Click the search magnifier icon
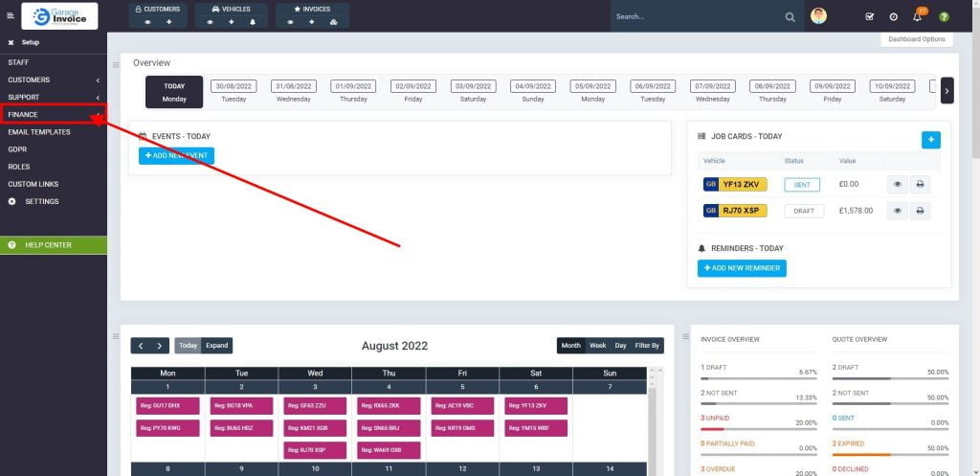This screenshot has height=476, width=980. (x=790, y=16)
